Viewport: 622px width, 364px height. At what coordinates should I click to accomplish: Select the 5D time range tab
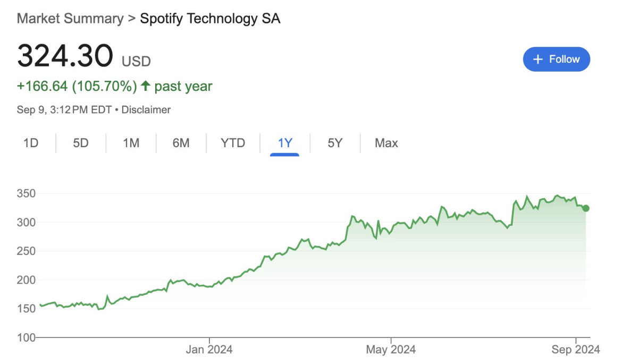click(81, 143)
